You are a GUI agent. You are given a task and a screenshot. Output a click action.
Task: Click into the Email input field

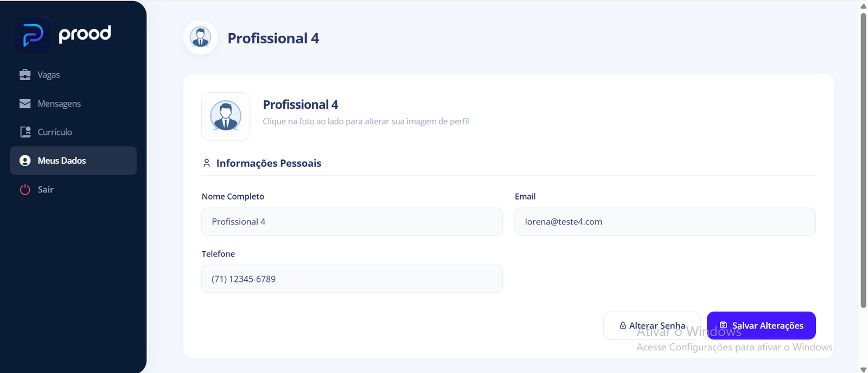coord(665,222)
